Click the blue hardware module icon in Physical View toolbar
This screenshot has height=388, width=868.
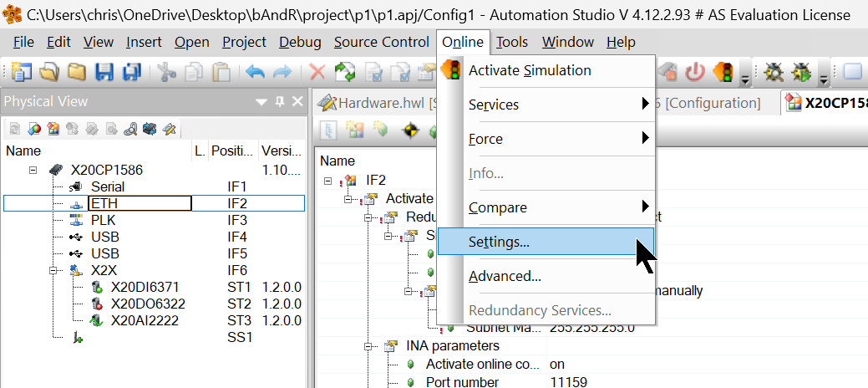point(150,129)
